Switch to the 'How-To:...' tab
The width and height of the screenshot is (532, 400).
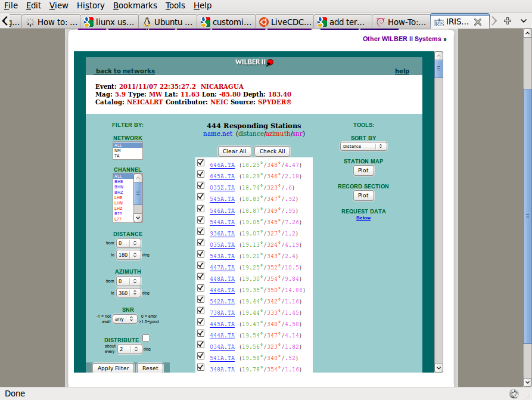point(401,22)
